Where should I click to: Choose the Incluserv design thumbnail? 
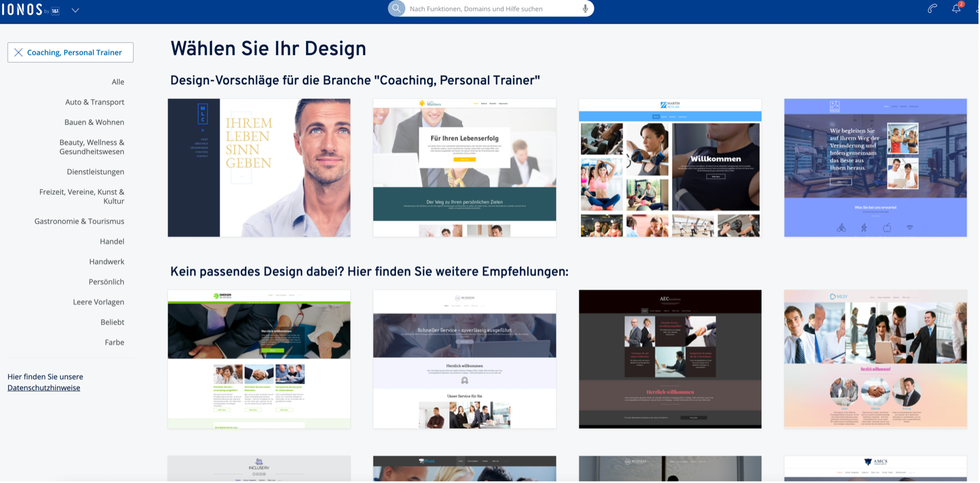259,468
